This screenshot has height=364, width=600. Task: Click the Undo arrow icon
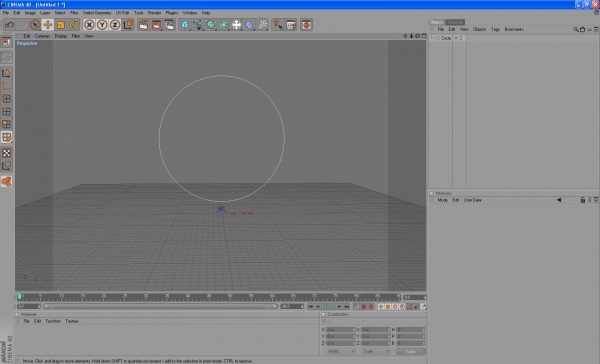pyautogui.click(x=9, y=25)
